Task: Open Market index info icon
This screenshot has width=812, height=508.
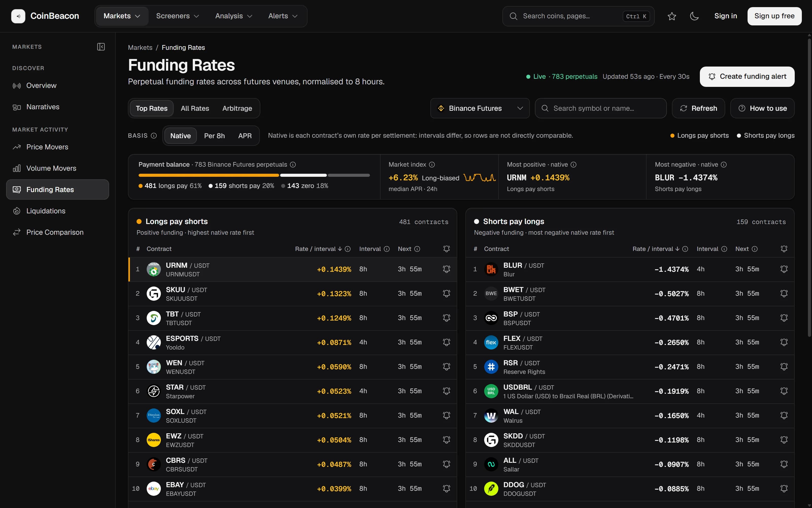Action: [x=432, y=165]
